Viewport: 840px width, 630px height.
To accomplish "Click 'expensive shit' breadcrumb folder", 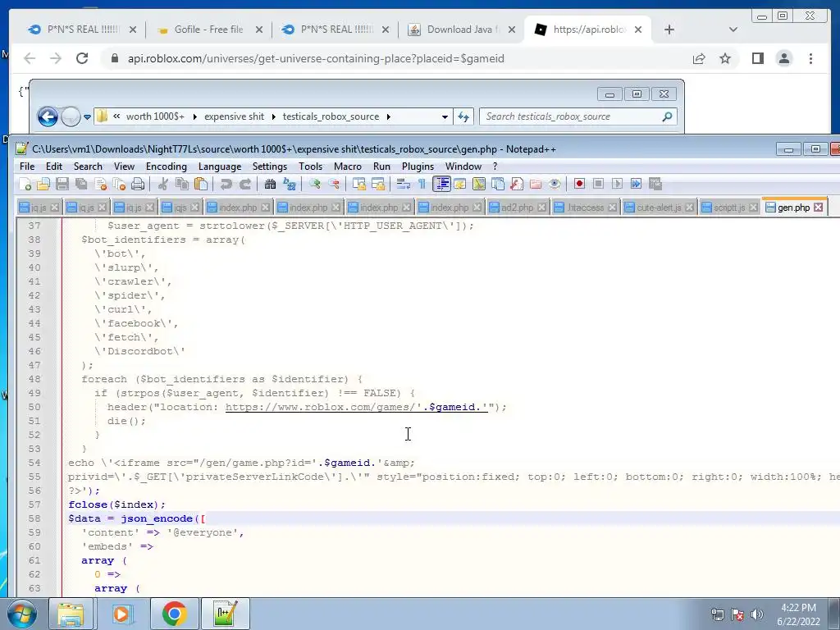I will coord(234,116).
